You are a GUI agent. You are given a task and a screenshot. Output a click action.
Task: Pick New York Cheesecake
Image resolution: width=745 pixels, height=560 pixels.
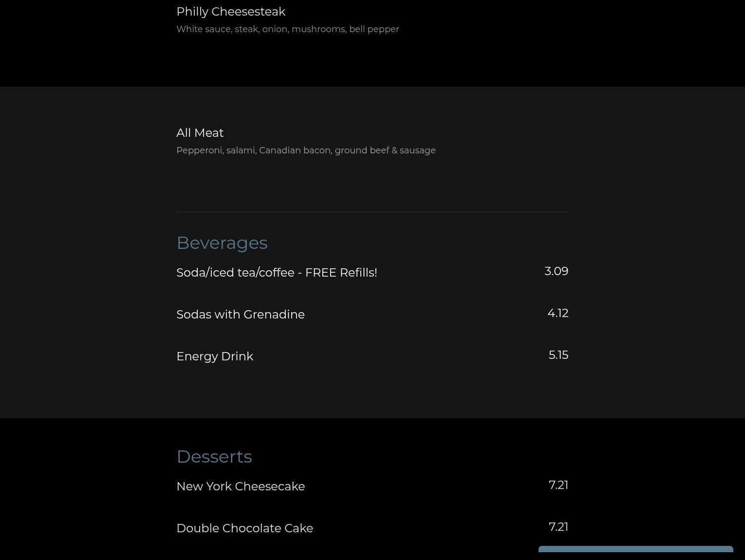pyautogui.click(x=240, y=486)
